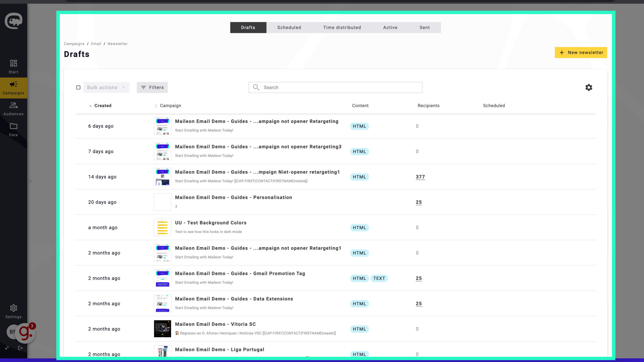Open campaign 'Niet-opener retargeting1'

click(x=257, y=172)
